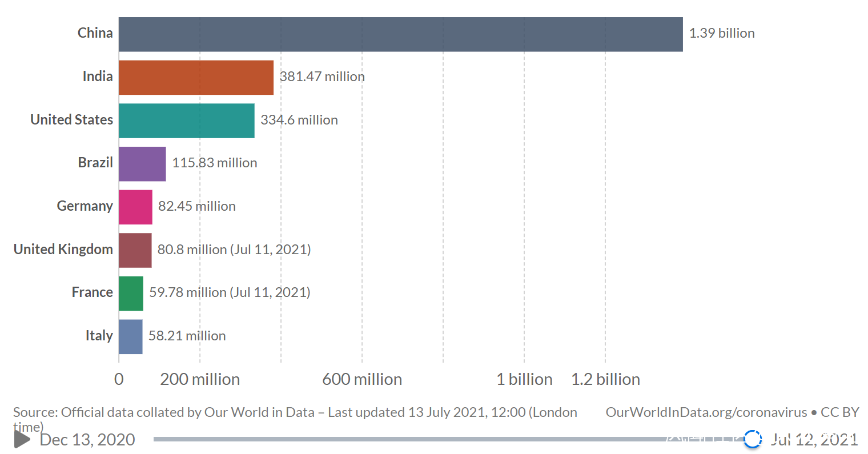Click the 200 million axis label

click(200, 379)
